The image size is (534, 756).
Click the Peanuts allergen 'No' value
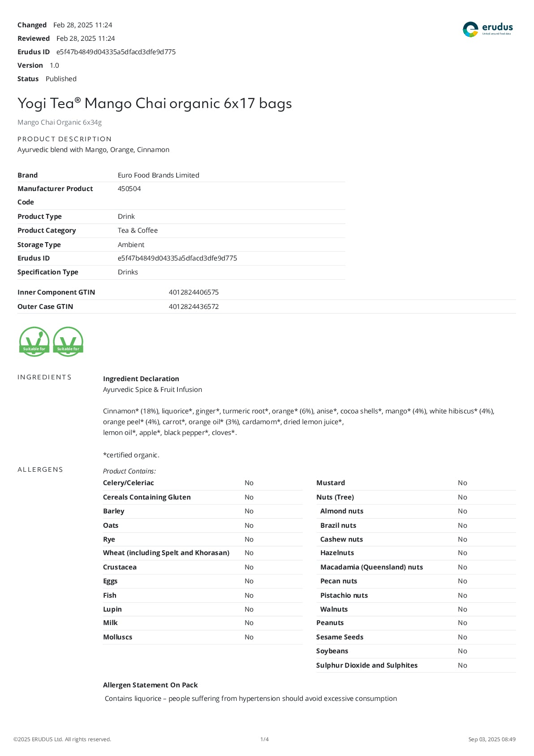pyautogui.click(x=462, y=623)
